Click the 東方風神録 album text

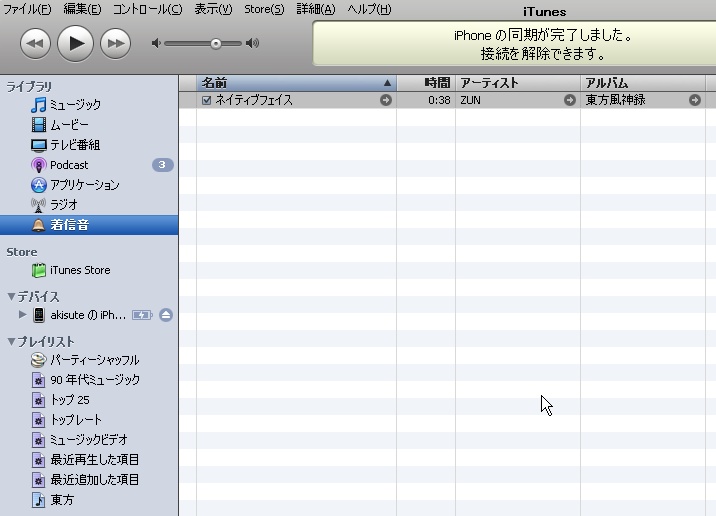[x=616, y=100]
